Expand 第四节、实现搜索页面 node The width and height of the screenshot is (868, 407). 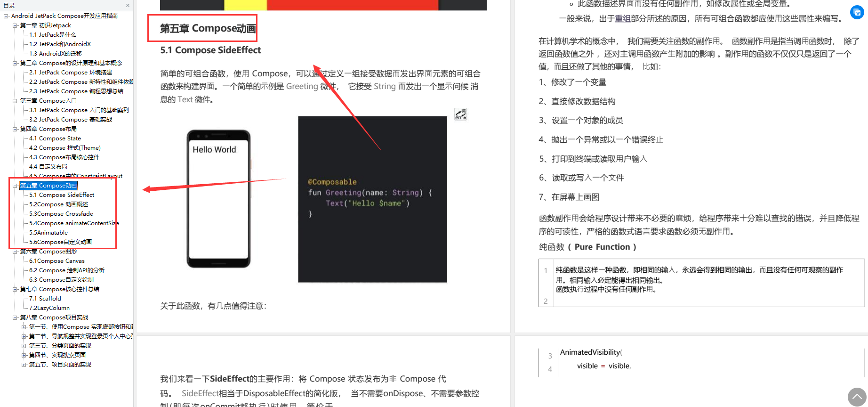point(24,355)
